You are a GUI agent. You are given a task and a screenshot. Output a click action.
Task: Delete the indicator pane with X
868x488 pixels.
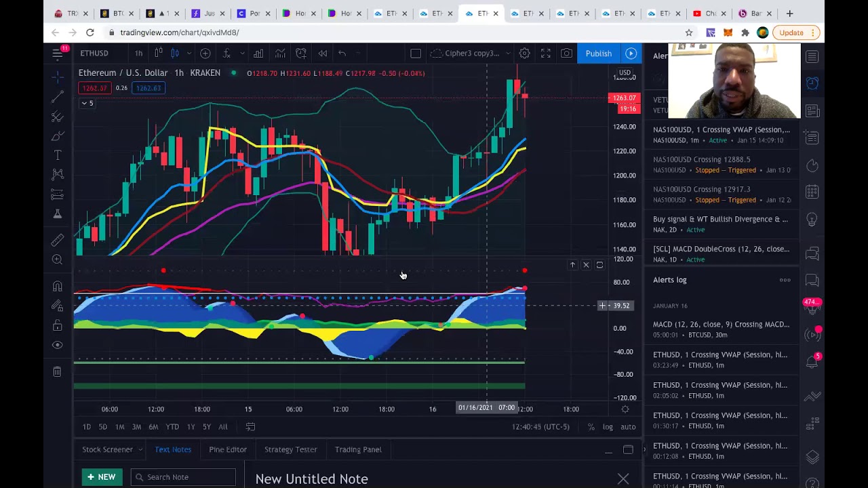(586, 265)
